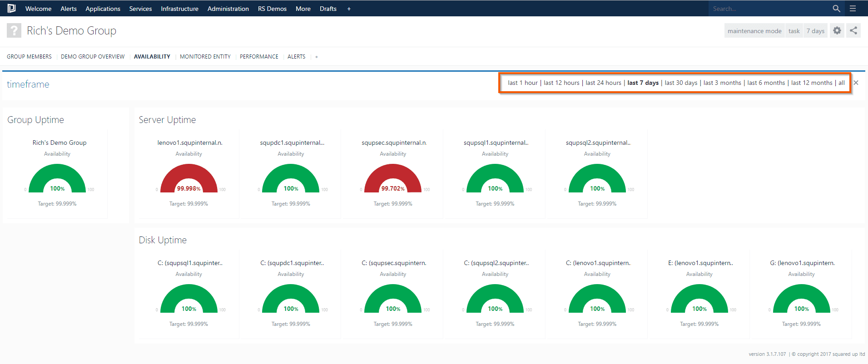Switch to the Group Members tab

[29, 57]
